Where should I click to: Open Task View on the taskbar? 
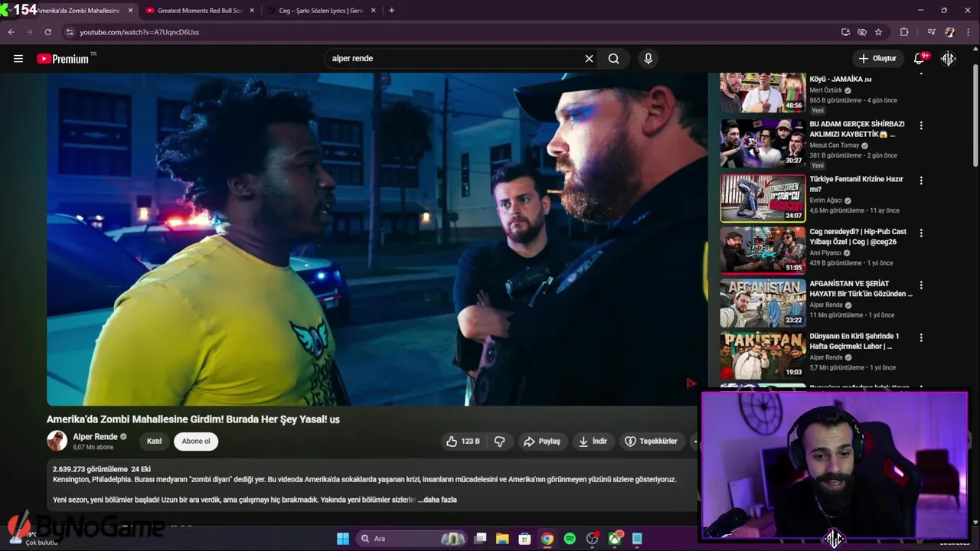coord(480,539)
